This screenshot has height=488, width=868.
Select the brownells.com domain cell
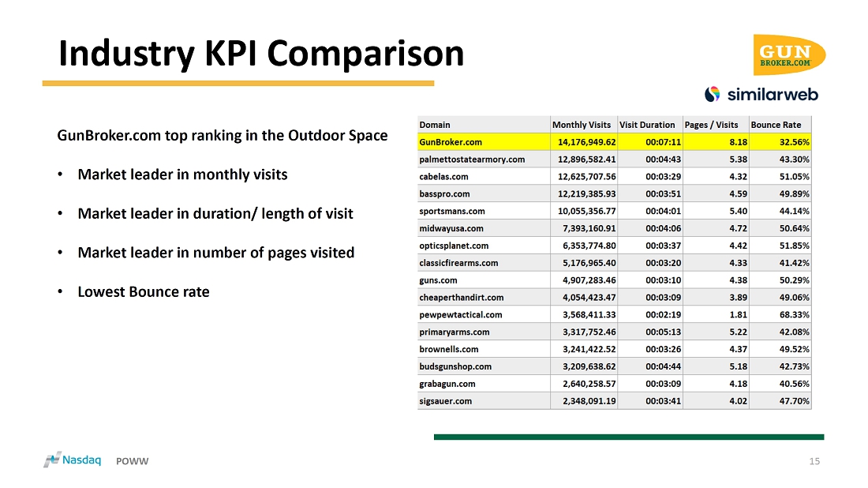(x=484, y=348)
